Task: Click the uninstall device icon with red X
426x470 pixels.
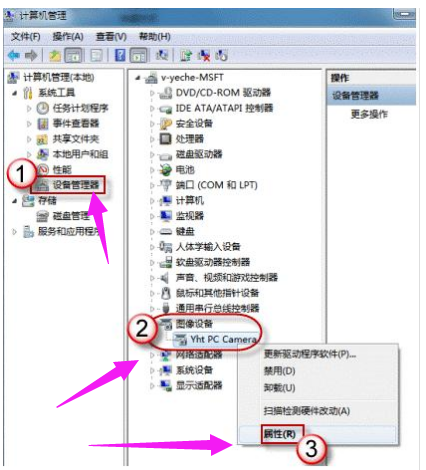Action: (x=204, y=55)
